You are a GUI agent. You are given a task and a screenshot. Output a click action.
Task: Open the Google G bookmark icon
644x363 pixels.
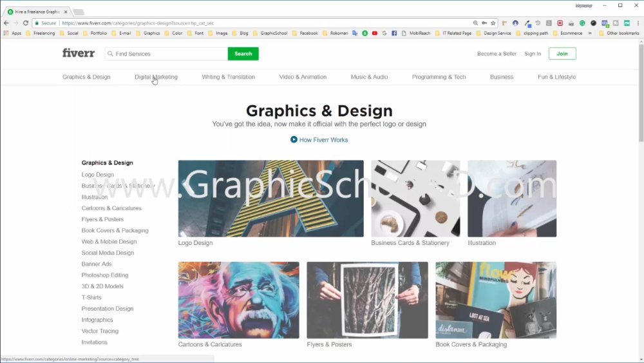[384, 33]
